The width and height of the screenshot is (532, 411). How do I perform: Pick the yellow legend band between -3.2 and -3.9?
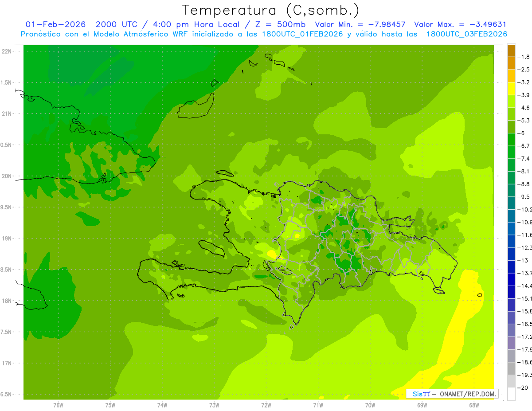[511, 89]
